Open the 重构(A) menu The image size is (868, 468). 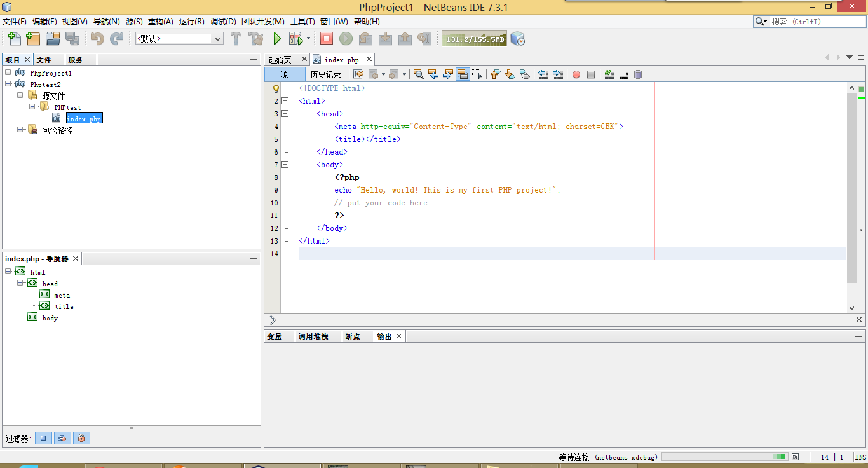click(161, 22)
